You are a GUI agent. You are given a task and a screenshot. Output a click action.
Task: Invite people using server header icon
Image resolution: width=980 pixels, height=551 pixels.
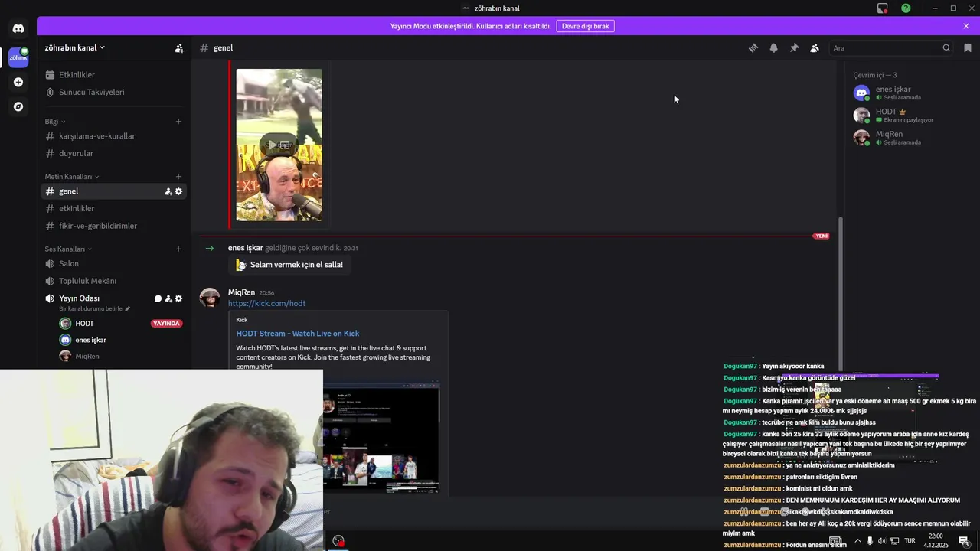coord(179,47)
